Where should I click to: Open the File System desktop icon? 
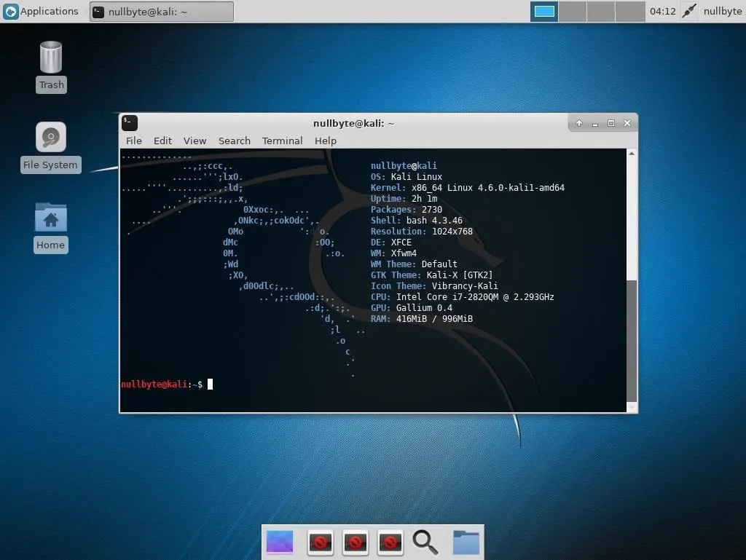click(51, 137)
